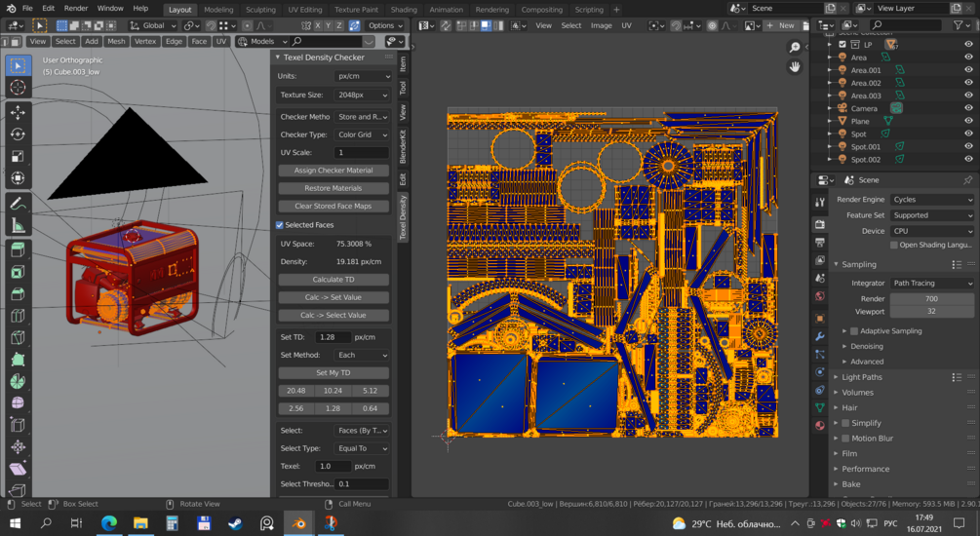The height and width of the screenshot is (536, 980).
Task: Select the Move tool in the 3D viewport toolbar
Action: coord(18,113)
